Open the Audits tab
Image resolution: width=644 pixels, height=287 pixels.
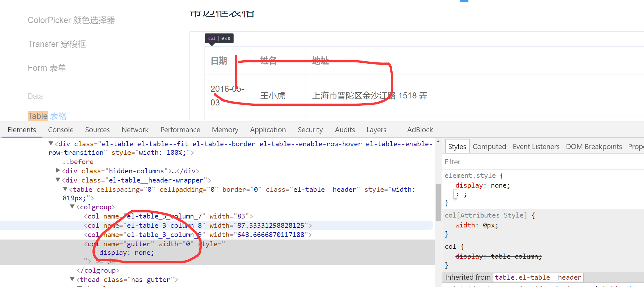(x=345, y=130)
